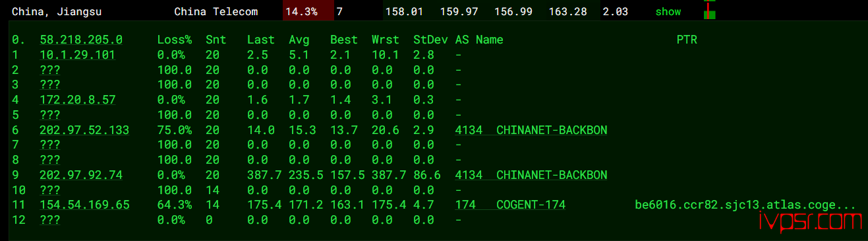Click the PTR column header
Viewport: 868px width, 241px height.
[x=687, y=40]
